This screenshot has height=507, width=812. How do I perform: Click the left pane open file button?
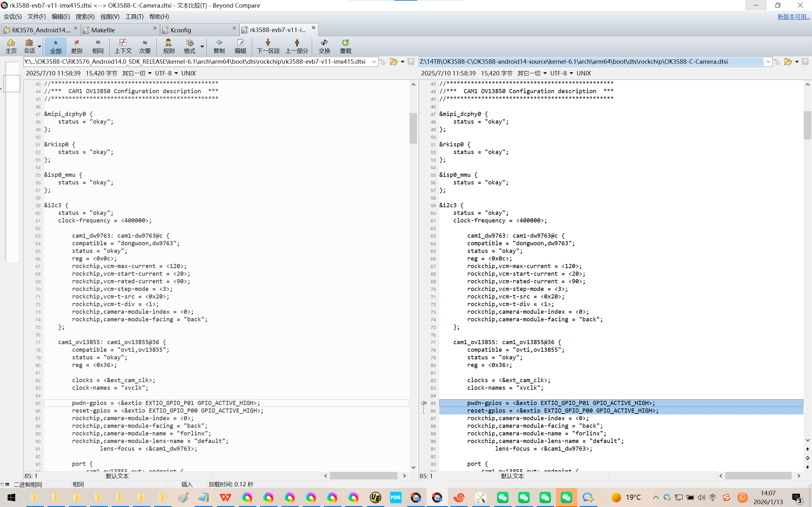(x=394, y=62)
